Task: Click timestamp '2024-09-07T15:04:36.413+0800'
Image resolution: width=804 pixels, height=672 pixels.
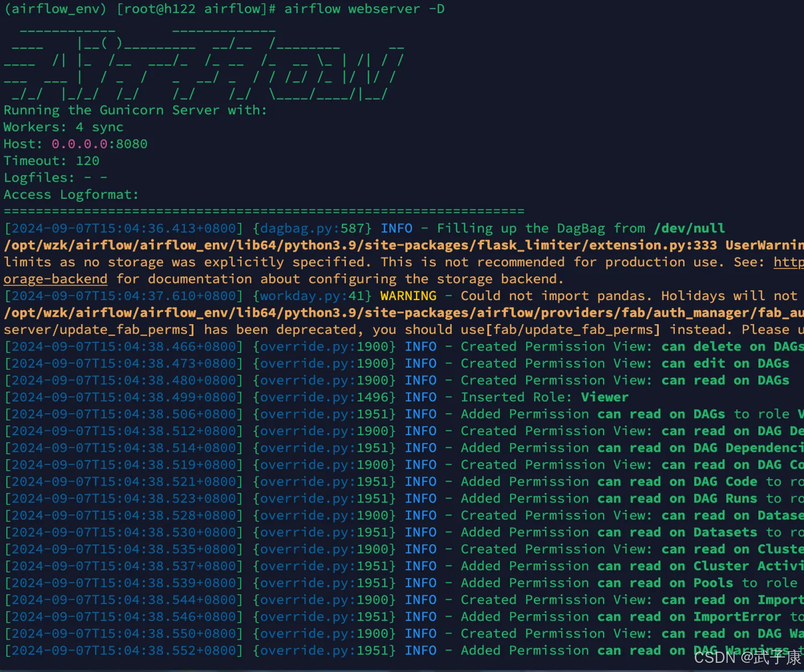Action: (x=124, y=229)
